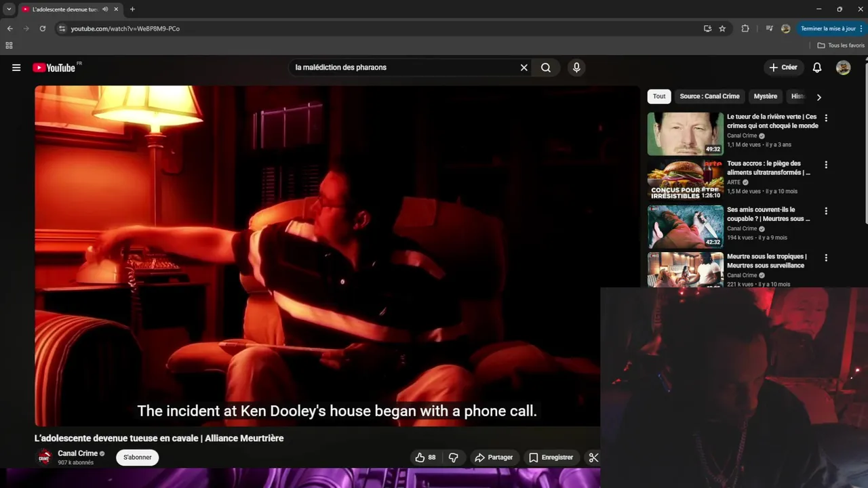Click the Enregistrer save button

tap(551, 457)
